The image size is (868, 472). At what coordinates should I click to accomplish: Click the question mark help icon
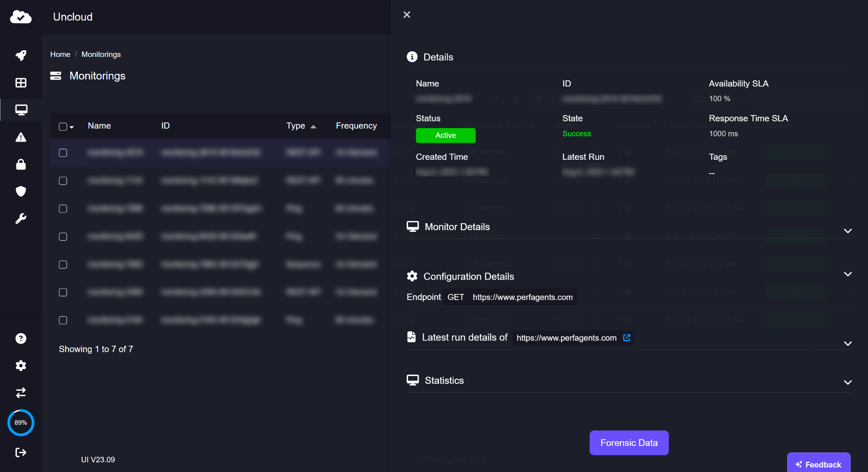pos(21,338)
